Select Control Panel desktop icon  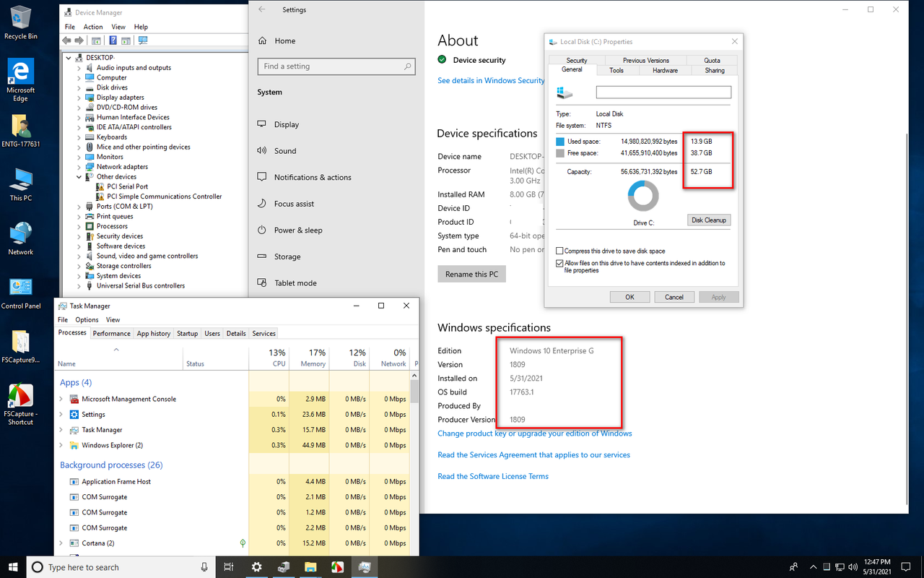pyautogui.click(x=21, y=293)
